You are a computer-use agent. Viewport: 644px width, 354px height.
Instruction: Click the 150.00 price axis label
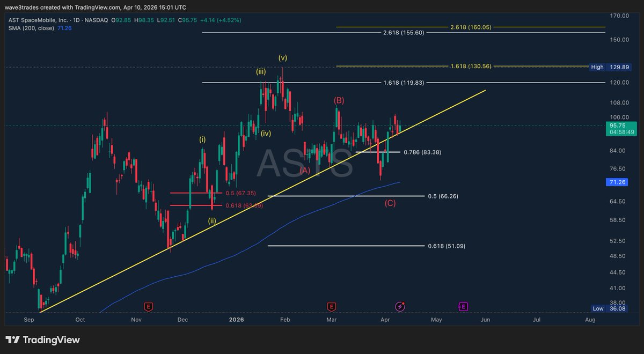pyautogui.click(x=619, y=40)
